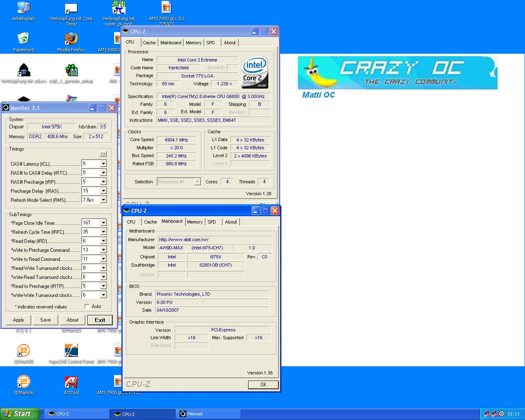The image size is (525, 420).
Task: Expand Refresh Cycle Time (tRFC) dropdown
Action: [103, 232]
